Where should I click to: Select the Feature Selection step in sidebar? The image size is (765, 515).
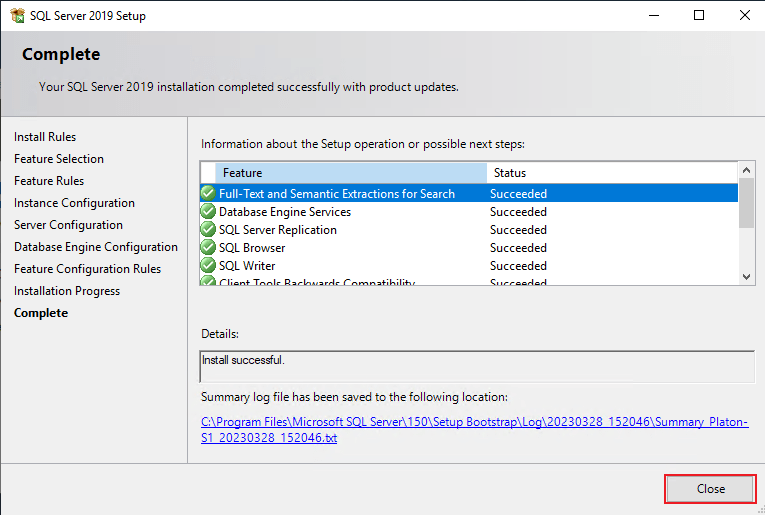59,159
